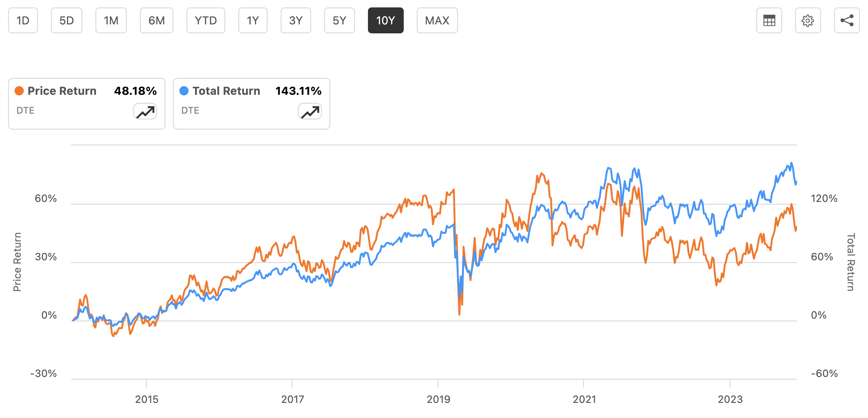Open the chart settings gear

pos(808,21)
